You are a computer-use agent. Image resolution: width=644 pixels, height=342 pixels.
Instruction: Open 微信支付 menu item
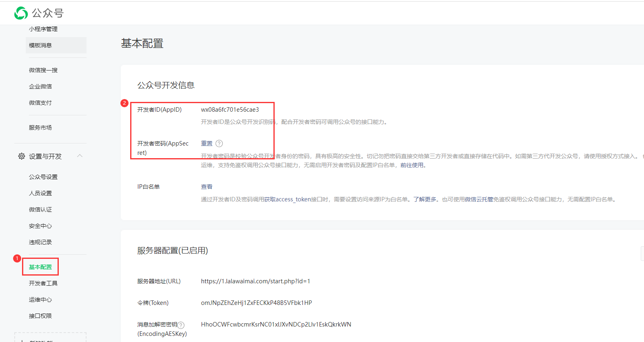pos(40,103)
